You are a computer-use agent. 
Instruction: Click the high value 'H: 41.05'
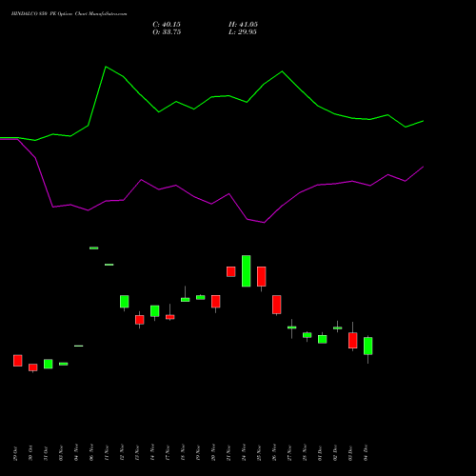(x=243, y=25)
